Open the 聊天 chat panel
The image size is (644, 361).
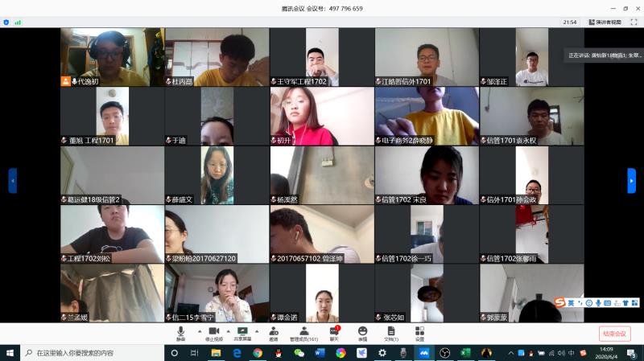tap(334, 332)
